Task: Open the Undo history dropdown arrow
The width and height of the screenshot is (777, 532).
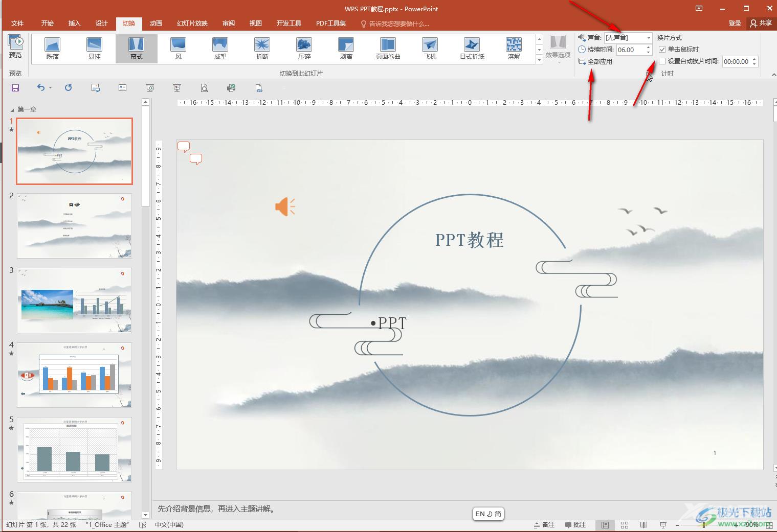Action: pos(50,88)
